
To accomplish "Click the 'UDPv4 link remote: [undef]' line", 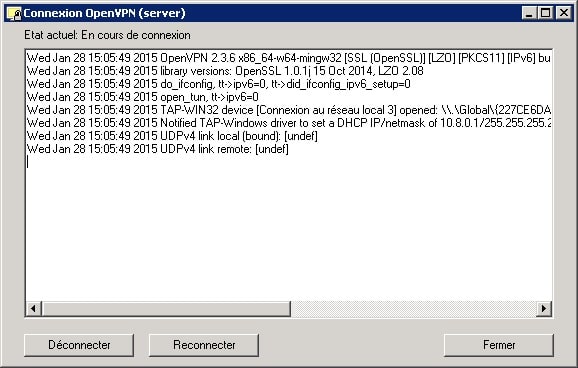I will pos(158,149).
